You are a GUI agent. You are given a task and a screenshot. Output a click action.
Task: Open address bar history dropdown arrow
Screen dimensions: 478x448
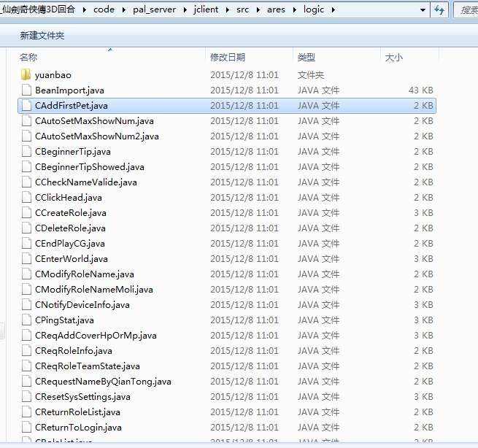[x=423, y=10]
